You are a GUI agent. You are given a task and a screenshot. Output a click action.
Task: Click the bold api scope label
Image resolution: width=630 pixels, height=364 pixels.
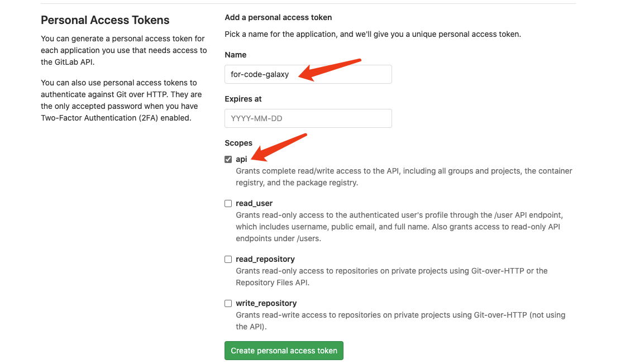[x=241, y=159]
